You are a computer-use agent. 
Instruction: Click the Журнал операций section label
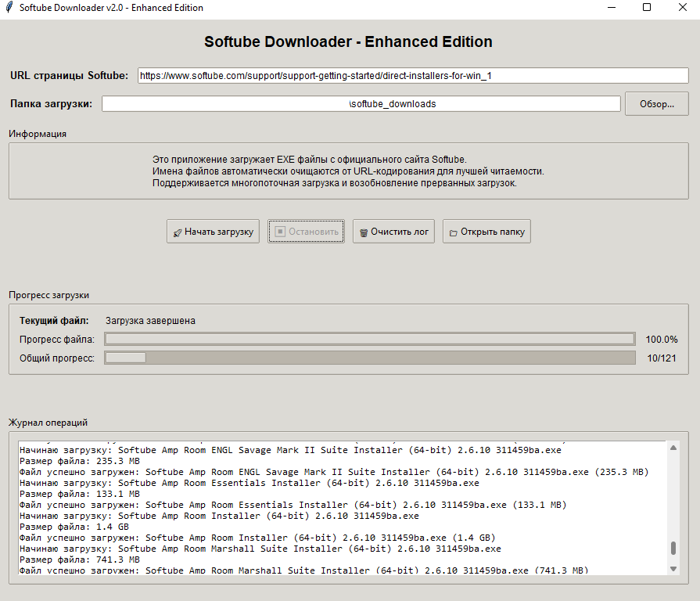pyautogui.click(x=48, y=423)
